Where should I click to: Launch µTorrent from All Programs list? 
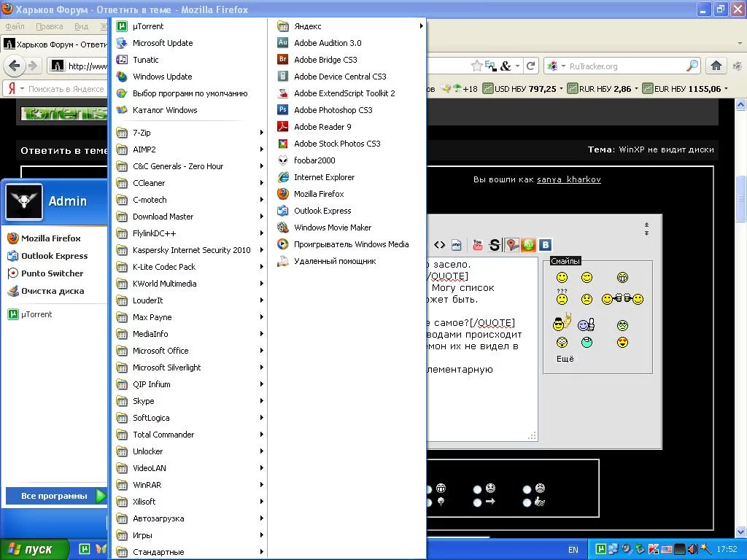(x=189, y=26)
